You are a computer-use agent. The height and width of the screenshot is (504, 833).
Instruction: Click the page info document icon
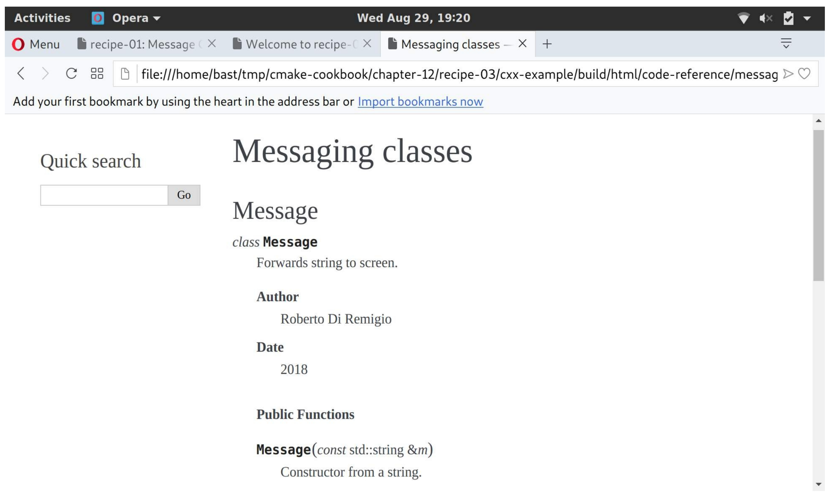pos(125,74)
